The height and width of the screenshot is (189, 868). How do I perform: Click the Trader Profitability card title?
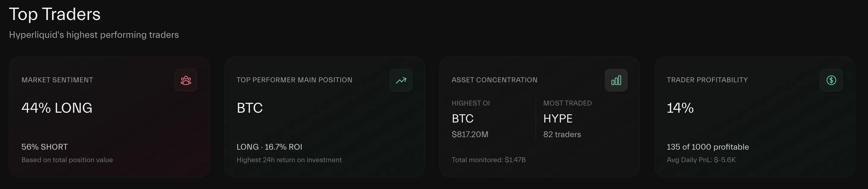pos(707,80)
